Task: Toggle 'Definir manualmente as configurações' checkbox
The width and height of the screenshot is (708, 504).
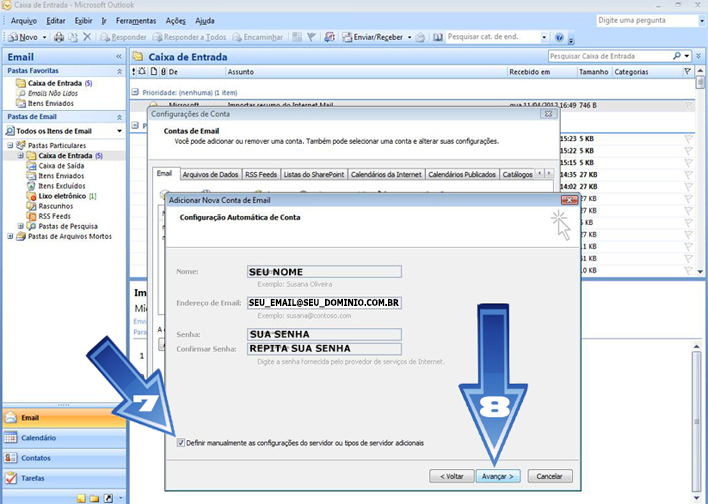Action: (181, 443)
